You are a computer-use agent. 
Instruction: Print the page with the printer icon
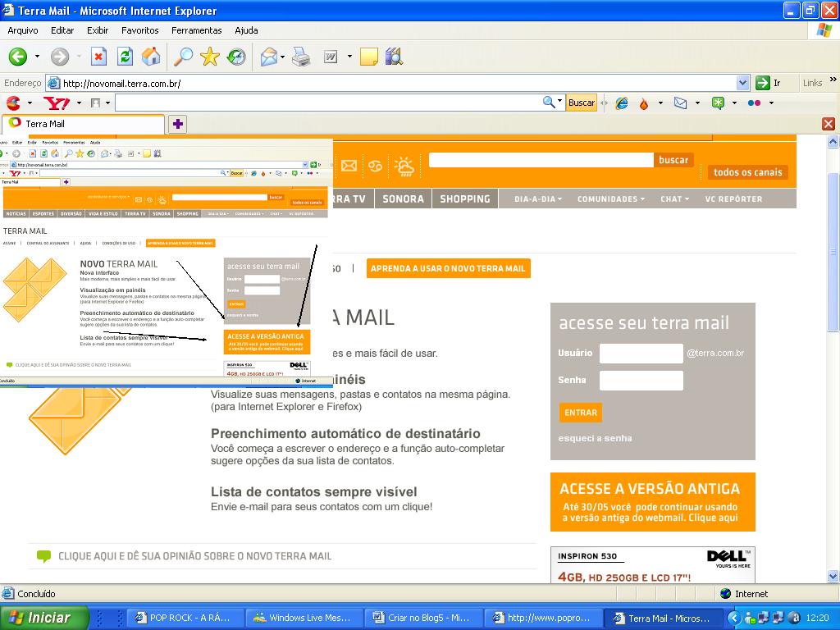[301, 57]
